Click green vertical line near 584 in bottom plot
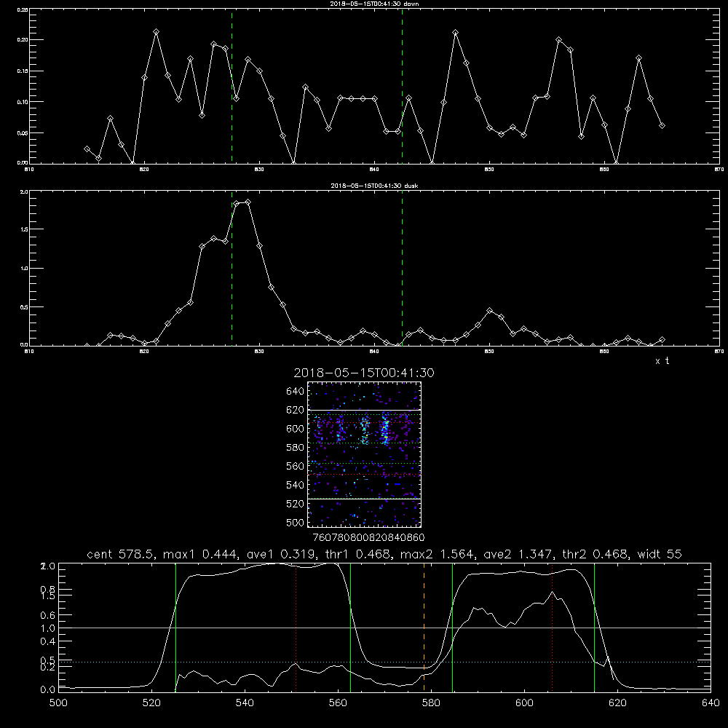Screen dimensions: 728x728 tap(452, 627)
